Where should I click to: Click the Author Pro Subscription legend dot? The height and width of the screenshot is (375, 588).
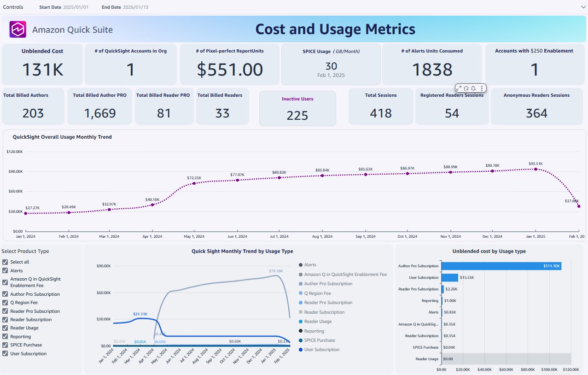pyautogui.click(x=301, y=284)
